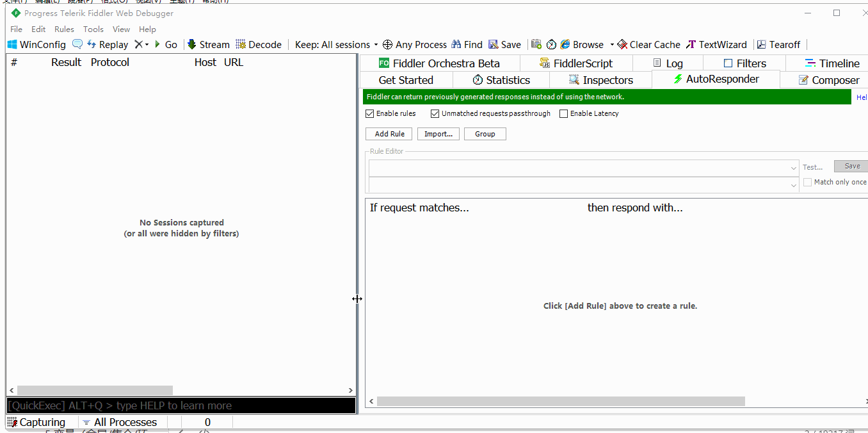
Task: Click the QuickExec command input box
Action: tap(181, 405)
